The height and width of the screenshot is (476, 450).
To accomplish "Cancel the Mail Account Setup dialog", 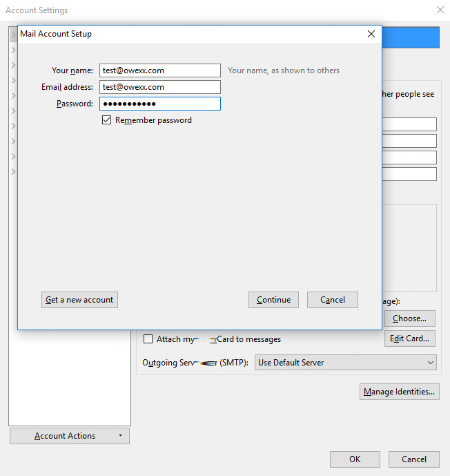I will click(333, 300).
